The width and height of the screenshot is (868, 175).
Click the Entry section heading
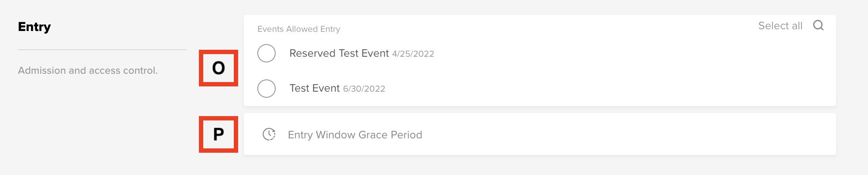coord(34,27)
